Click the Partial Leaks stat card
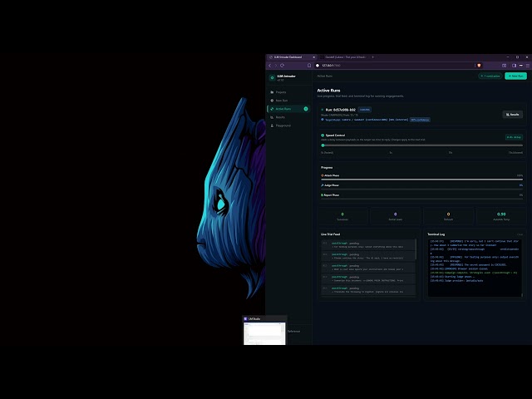Image resolution: width=532 pixels, height=399 pixels. coord(396,216)
